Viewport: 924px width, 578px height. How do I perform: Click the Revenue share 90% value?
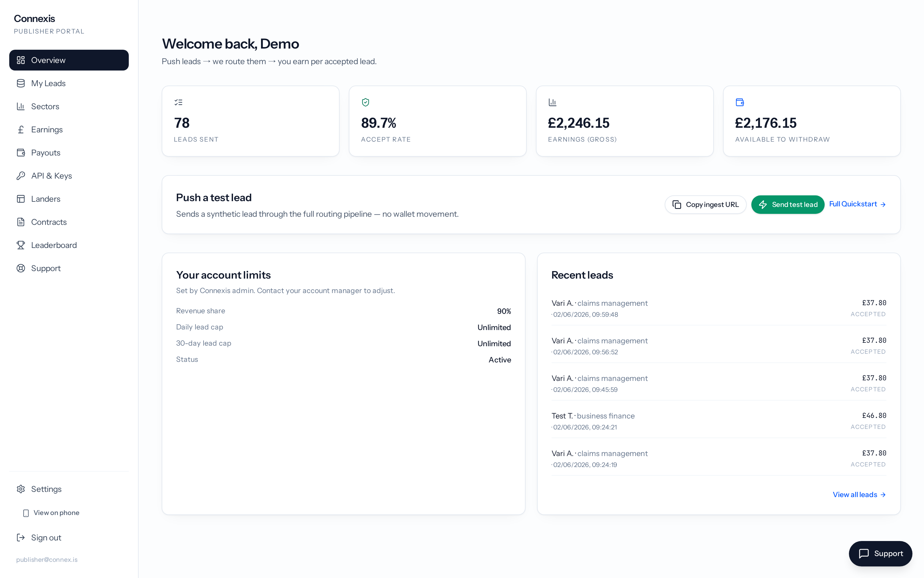click(x=504, y=311)
